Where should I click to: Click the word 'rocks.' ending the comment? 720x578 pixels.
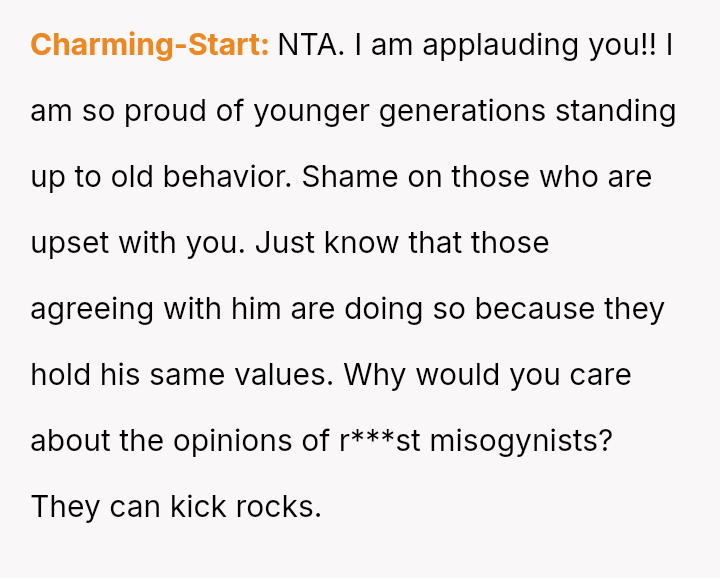tap(278, 507)
